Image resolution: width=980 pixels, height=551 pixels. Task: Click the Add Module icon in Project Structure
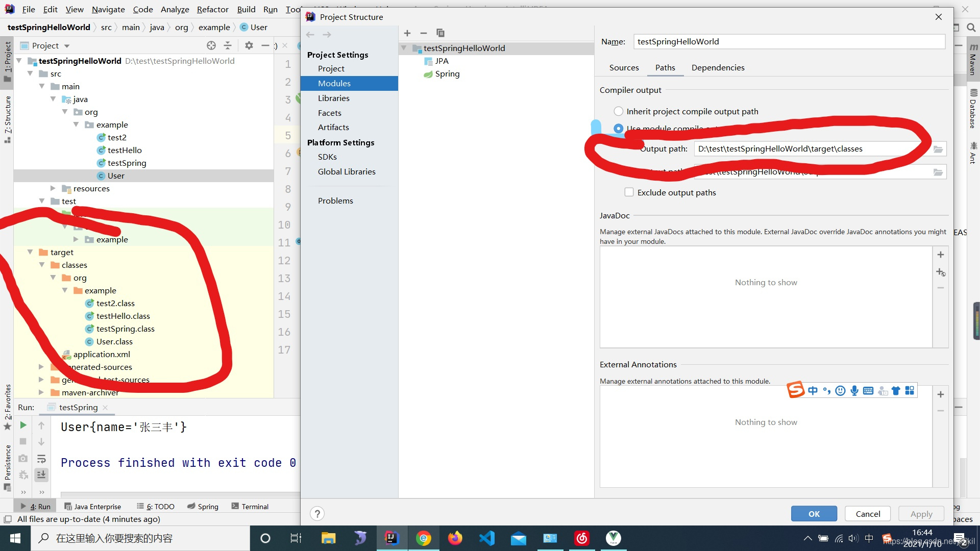click(x=407, y=32)
